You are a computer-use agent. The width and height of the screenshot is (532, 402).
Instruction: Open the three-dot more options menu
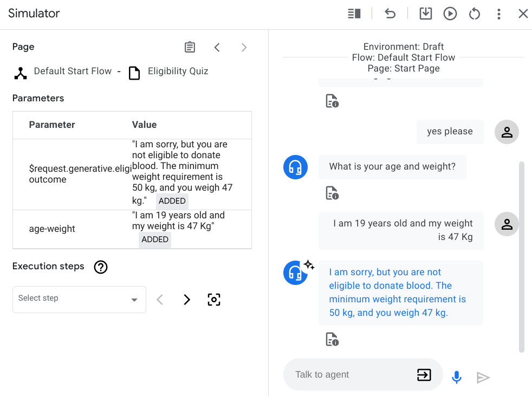pyautogui.click(x=499, y=14)
